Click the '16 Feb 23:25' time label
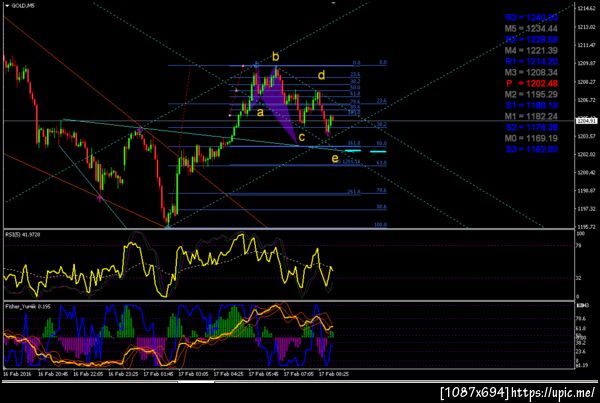 click(123, 374)
